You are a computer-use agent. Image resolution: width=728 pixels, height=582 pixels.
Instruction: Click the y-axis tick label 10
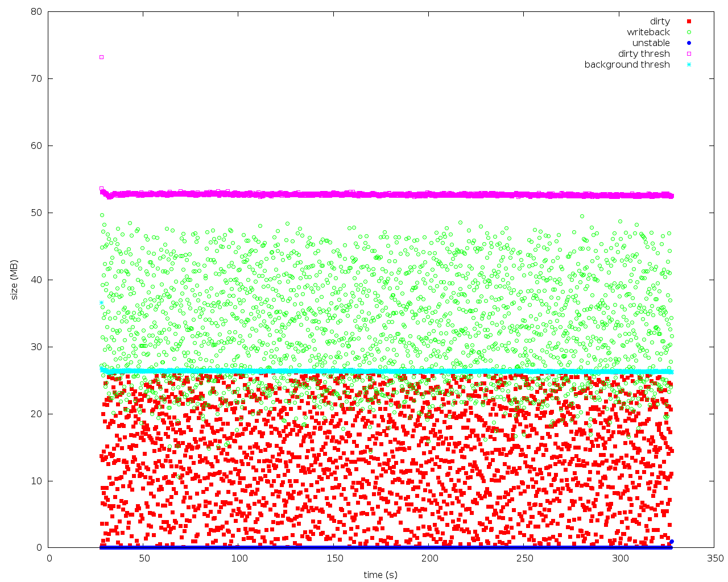36,481
